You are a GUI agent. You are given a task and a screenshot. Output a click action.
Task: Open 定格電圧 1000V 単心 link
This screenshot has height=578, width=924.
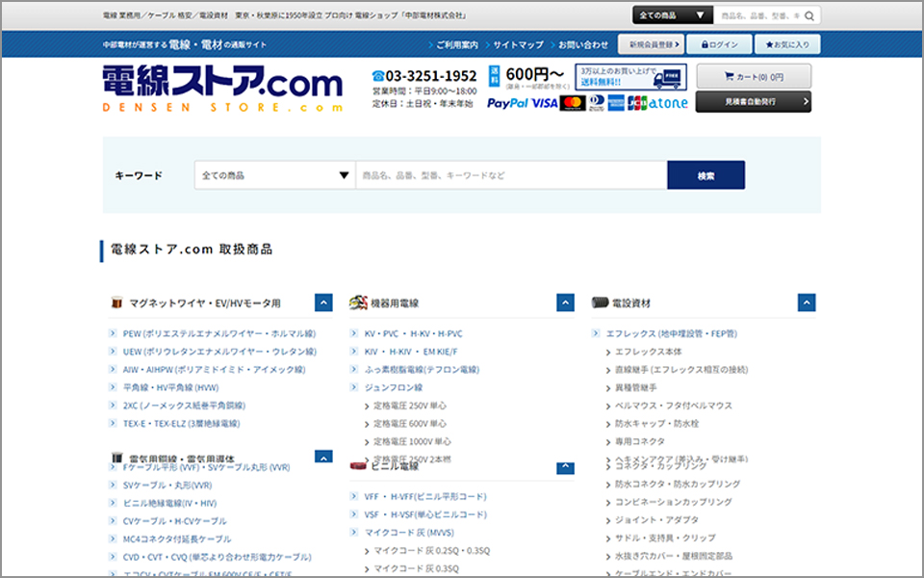pos(412,442)
